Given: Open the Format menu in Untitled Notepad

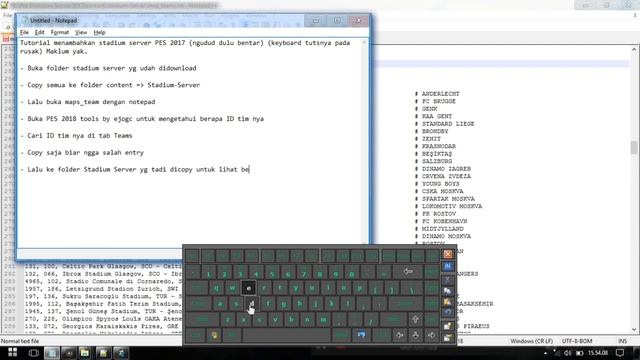Looking at the screenshot, I should click(x=60, y=32).
